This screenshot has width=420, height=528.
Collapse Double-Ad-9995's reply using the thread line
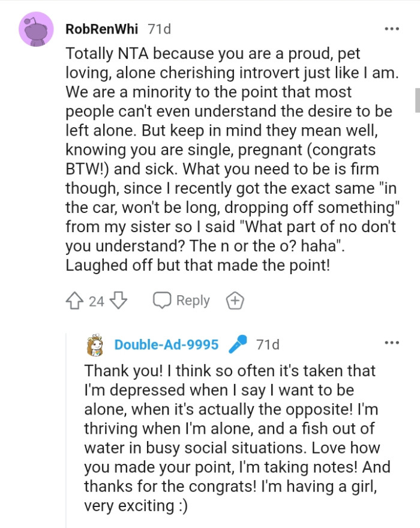click(65, 432)
